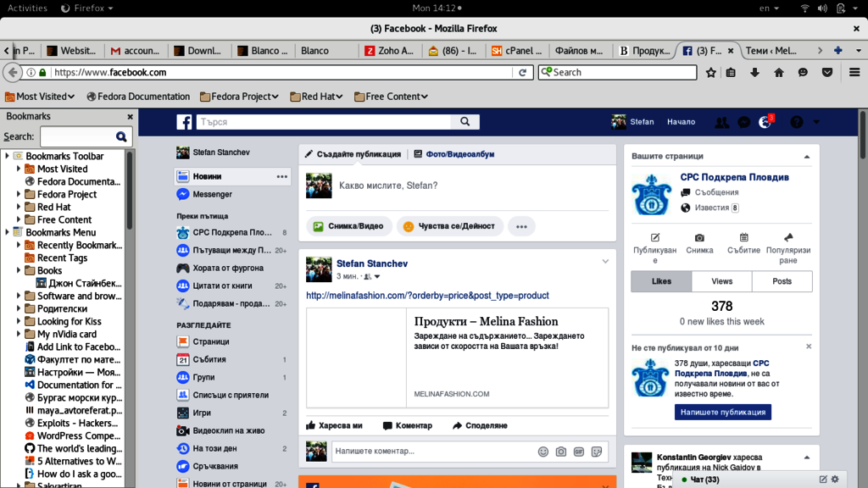Click the Чувства се/Дейност button

click(x=449, y=226)
